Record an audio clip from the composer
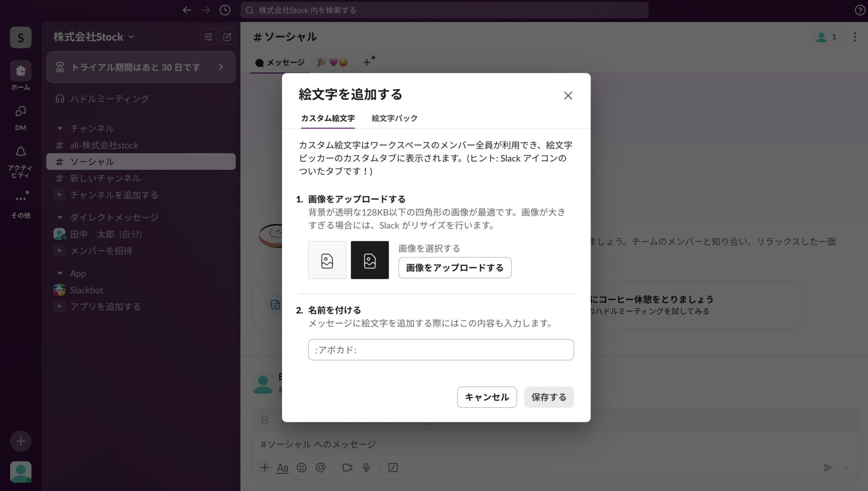Image resolution: width=868 pixels, height=491 pixels. pos(366,467)
